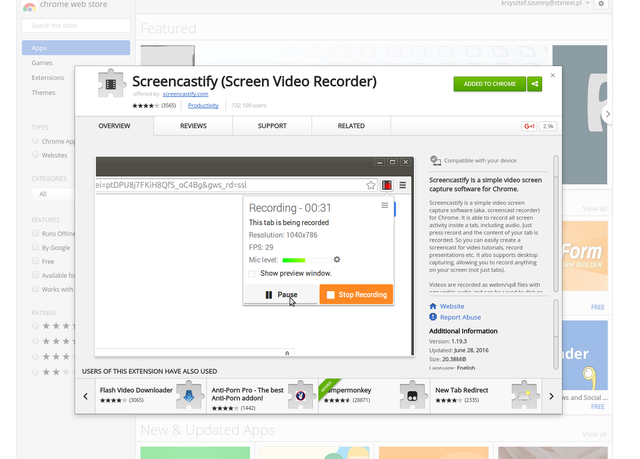
Task: Click the New Tab Redirect extension icon
Action: 524,395
